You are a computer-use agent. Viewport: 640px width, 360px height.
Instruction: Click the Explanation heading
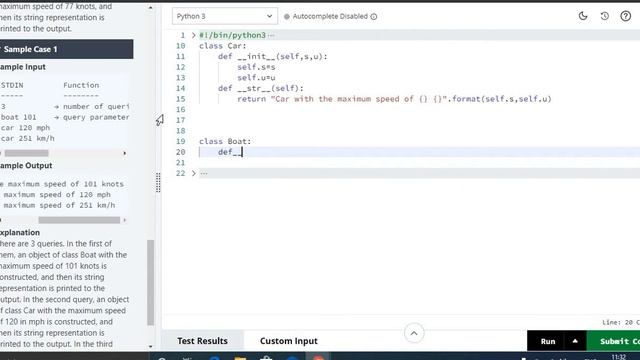click(20, 232)
